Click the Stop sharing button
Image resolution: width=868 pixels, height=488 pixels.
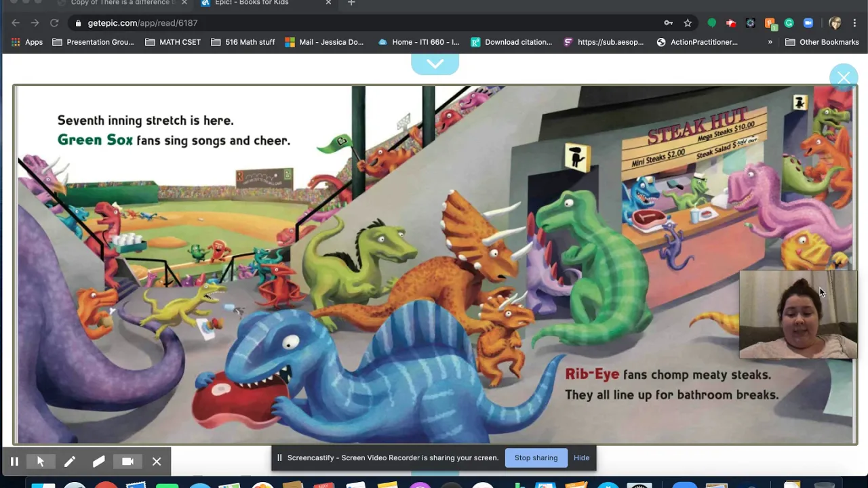point(536,457)
